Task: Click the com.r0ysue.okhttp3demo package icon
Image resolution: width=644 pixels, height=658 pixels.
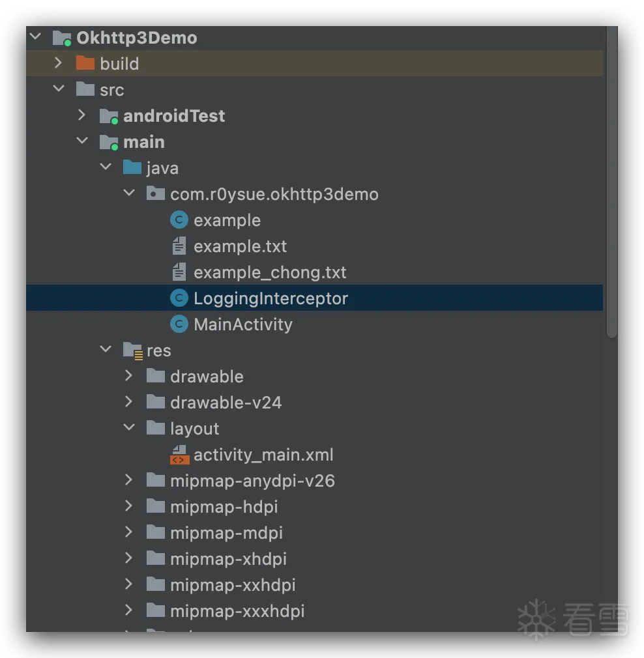Action: point(155,193)
